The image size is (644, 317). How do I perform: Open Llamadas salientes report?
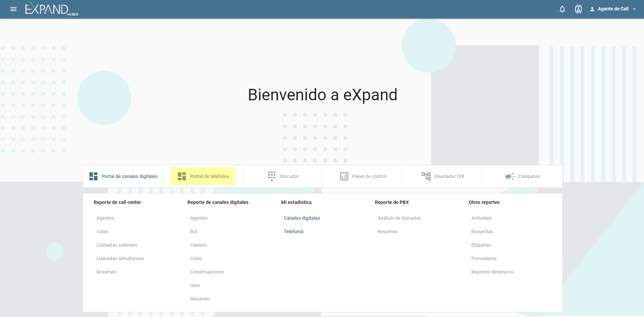[x=117, y=245]
